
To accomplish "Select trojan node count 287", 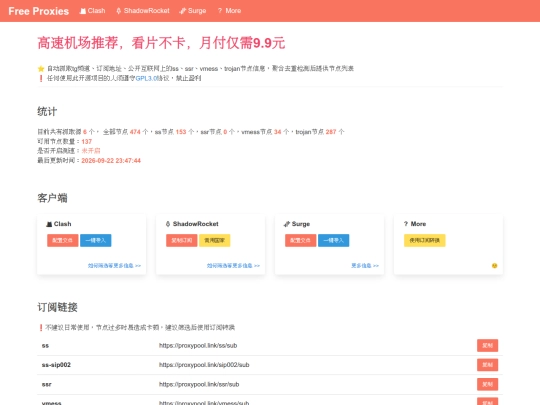I will click(331, 132).
